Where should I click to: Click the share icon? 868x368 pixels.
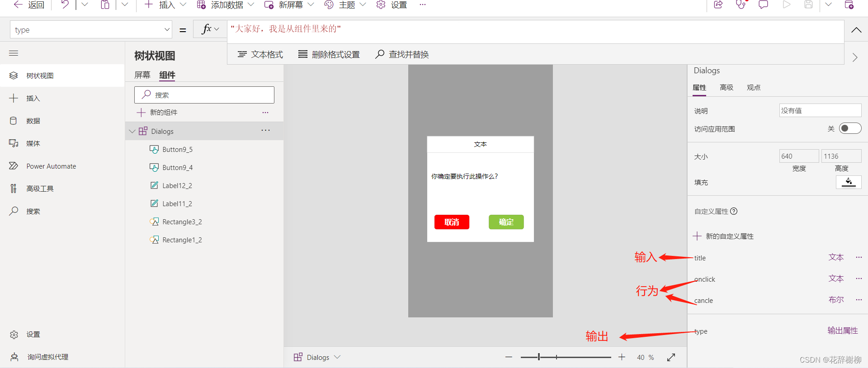click(718, 5)
